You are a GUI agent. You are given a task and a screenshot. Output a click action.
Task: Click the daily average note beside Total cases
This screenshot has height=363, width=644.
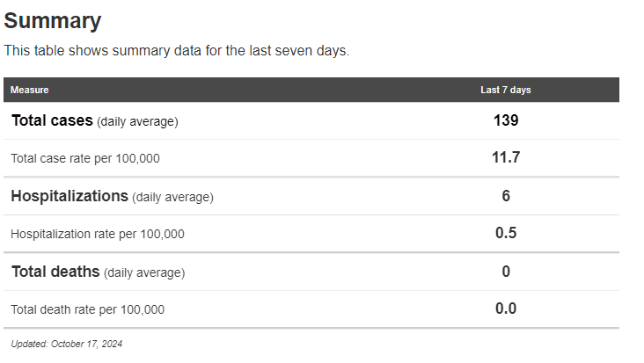(137, 122)
